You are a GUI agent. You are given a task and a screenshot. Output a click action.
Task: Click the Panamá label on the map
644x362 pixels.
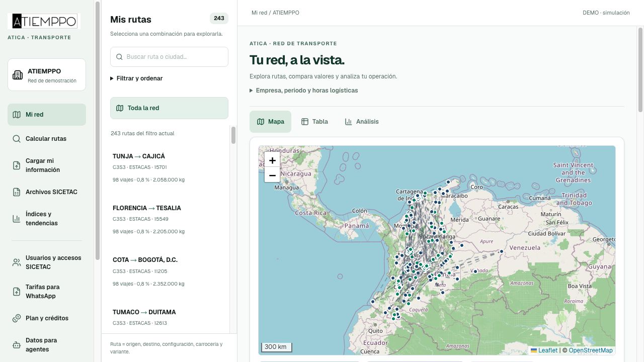pyautogui.click(x=357, y=226)
